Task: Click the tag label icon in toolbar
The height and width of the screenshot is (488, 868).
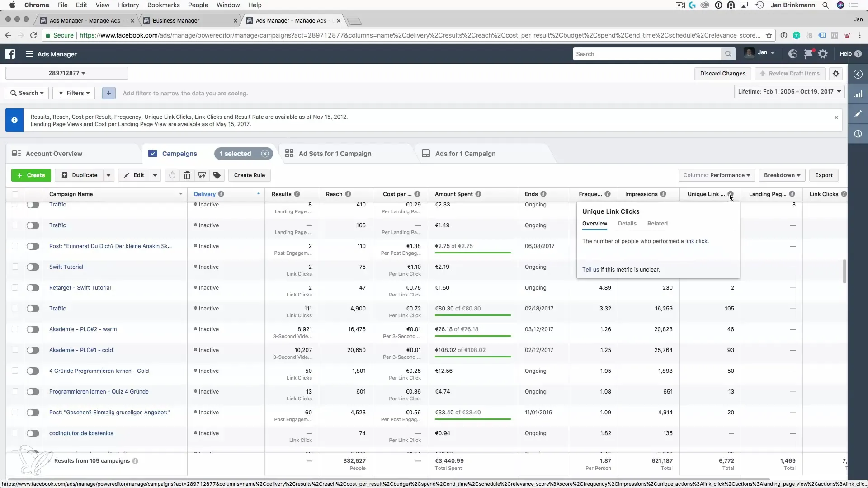Action: coord(217,175)
